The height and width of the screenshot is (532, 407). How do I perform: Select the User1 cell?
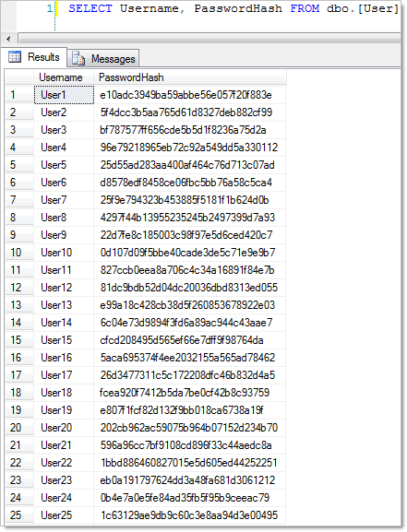64,95
